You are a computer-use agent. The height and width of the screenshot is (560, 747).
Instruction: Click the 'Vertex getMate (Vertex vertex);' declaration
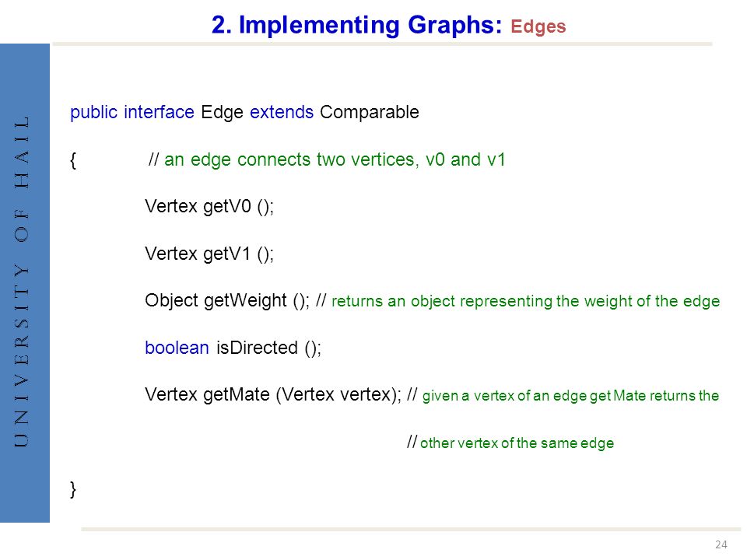click(273, 395)
